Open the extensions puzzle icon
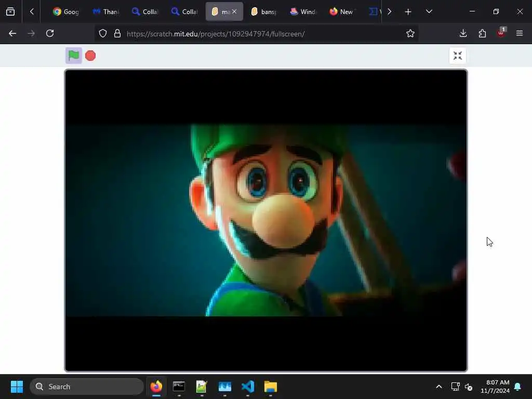Image resolution: width=532 pixels, height=399 pixels. point(482,33)
